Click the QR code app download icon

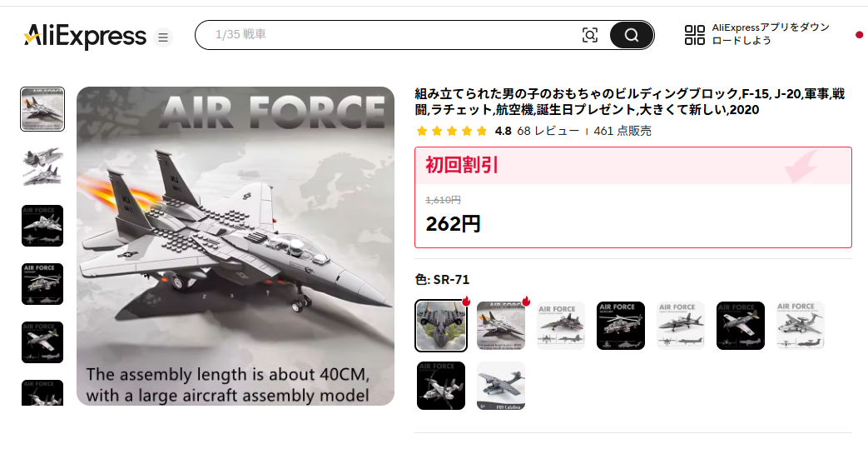pos(695,34)
